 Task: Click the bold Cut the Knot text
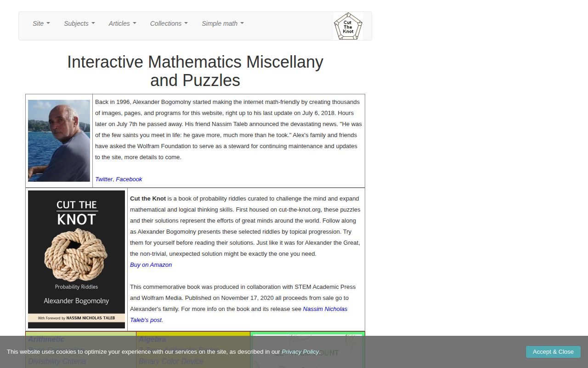(148, 199)
